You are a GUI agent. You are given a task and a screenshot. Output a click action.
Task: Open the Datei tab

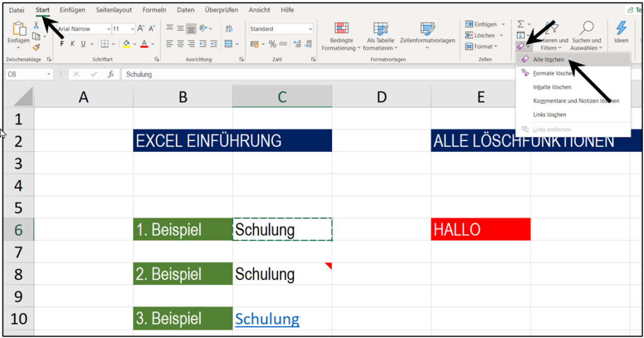[x=17, y=10]
